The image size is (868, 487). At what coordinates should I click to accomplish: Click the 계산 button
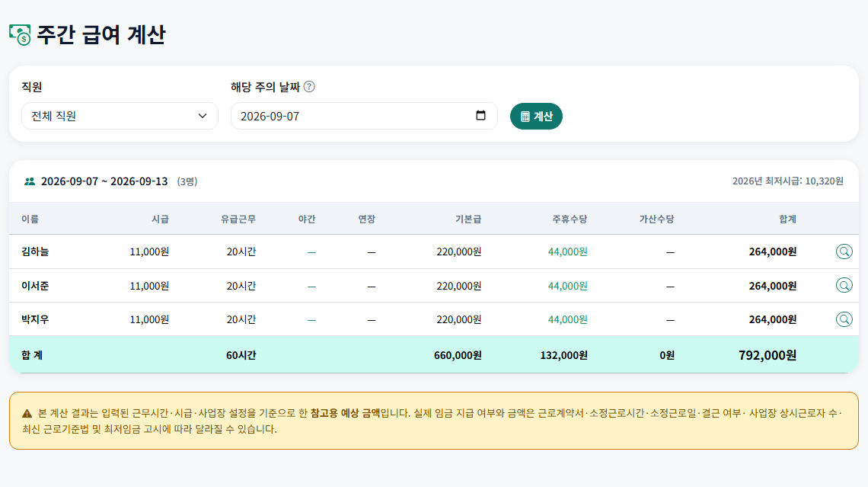pyautogui.click(x=536, y=117)
